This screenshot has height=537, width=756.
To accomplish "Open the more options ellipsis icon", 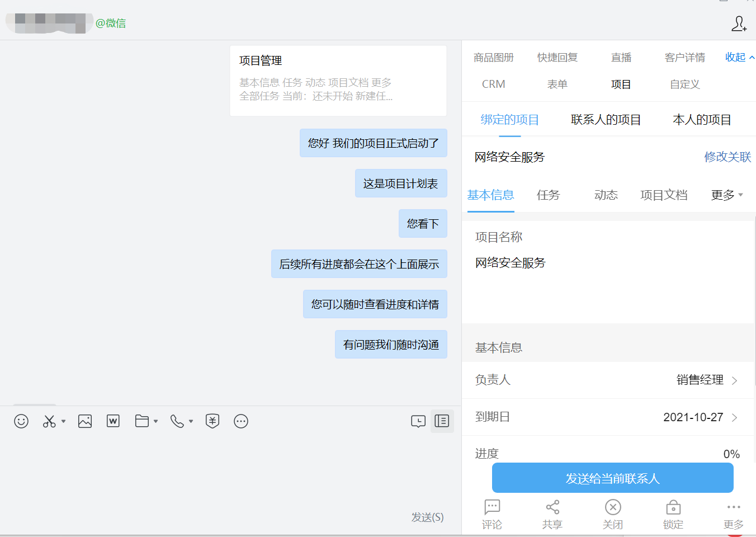I will click(x=241, y=421).
